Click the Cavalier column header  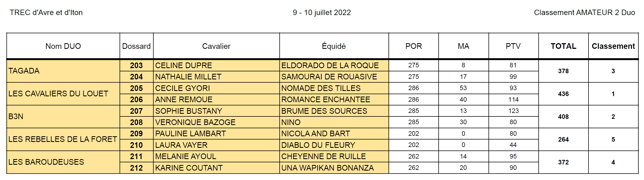click(216, 46)
